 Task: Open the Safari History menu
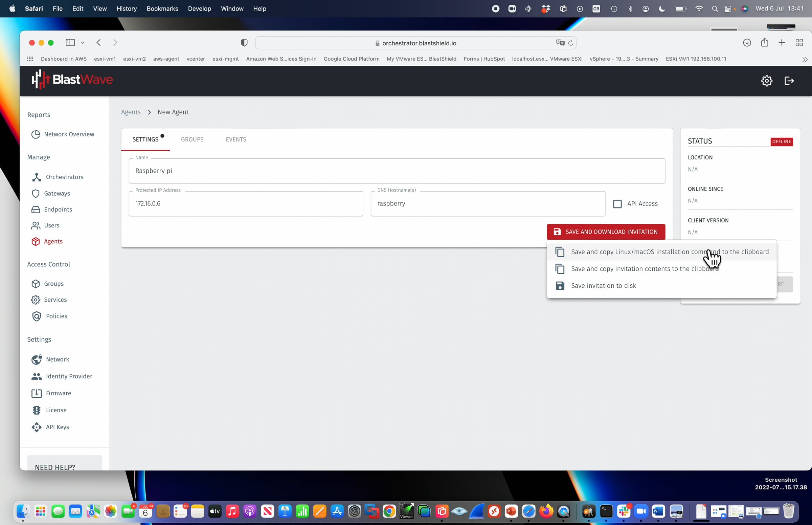pyautogui.click(x=127, y=8)
